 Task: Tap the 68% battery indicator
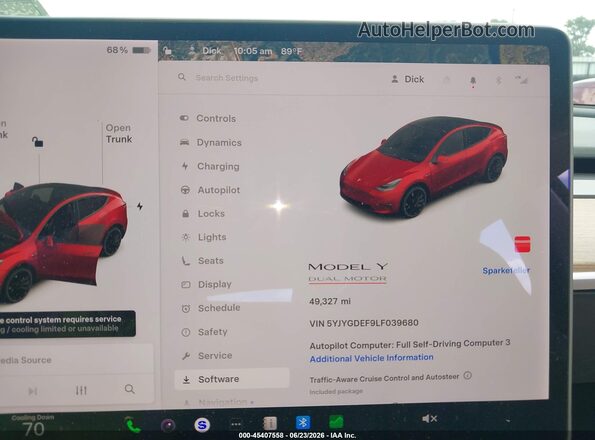tap(129, 50)
